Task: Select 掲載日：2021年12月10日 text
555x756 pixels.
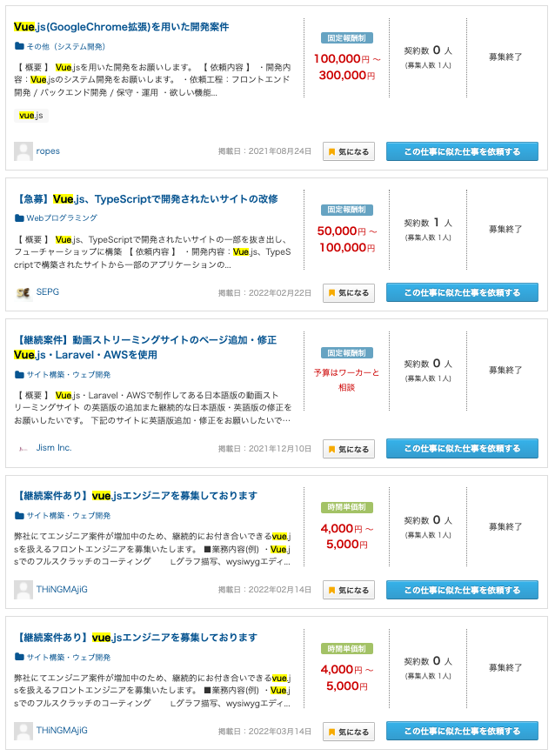Action: pos(264,449)
